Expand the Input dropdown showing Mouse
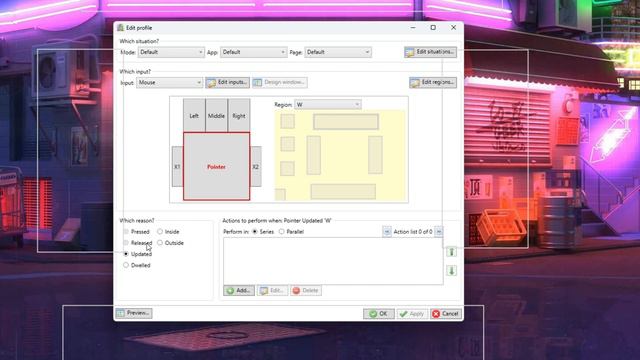 point(169,82)
